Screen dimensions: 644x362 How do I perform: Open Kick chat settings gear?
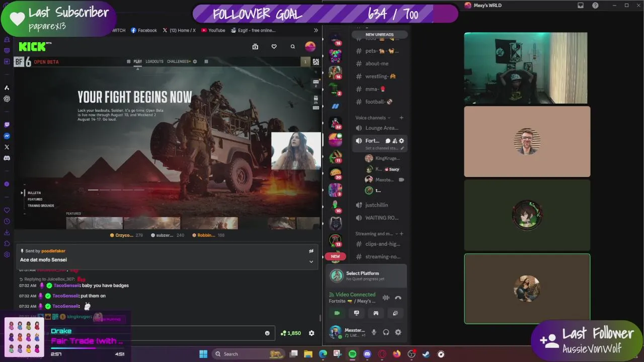(311, 333)
